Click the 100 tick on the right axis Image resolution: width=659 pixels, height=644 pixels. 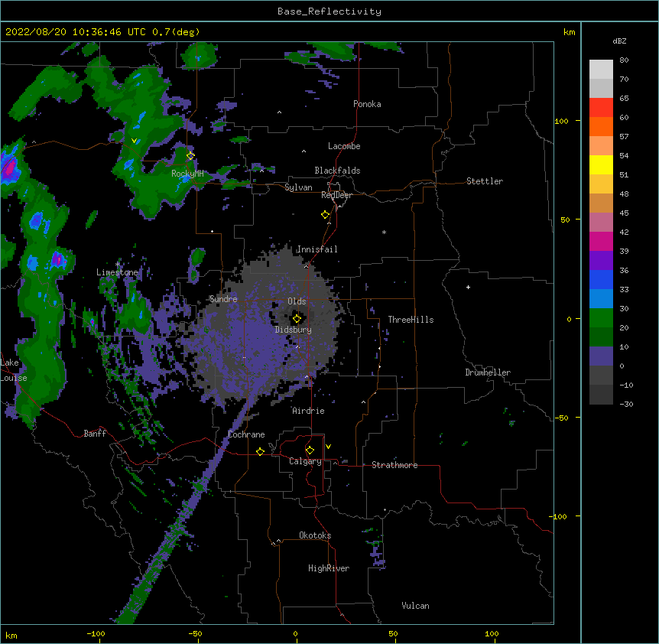(561, 121)
